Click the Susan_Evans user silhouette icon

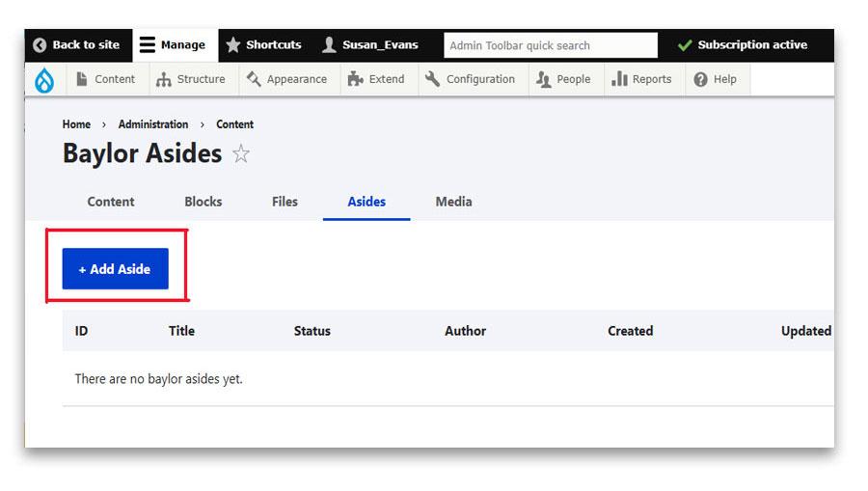pyautogui.click(x=329, y=44)
